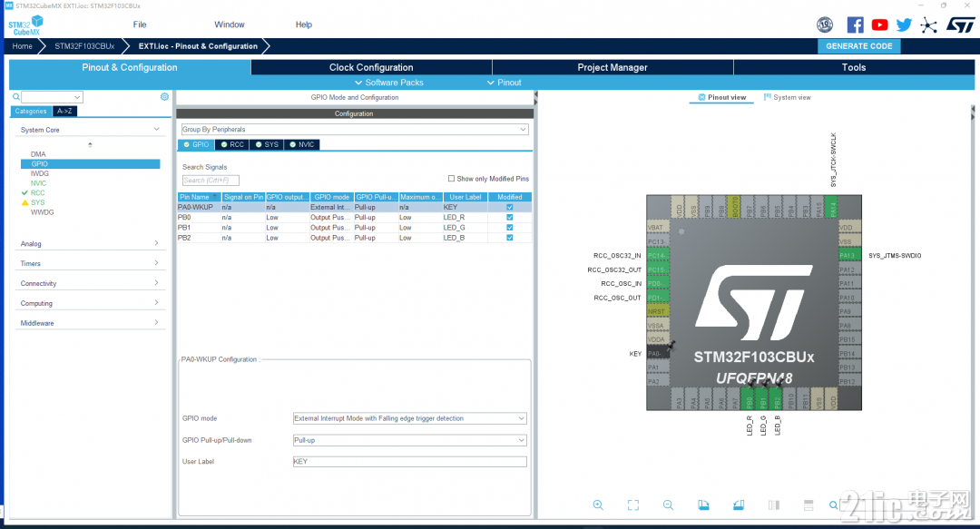Select PB0 pin on the chip
Viewport: 980px width, 529px height.
coord(750,399)
